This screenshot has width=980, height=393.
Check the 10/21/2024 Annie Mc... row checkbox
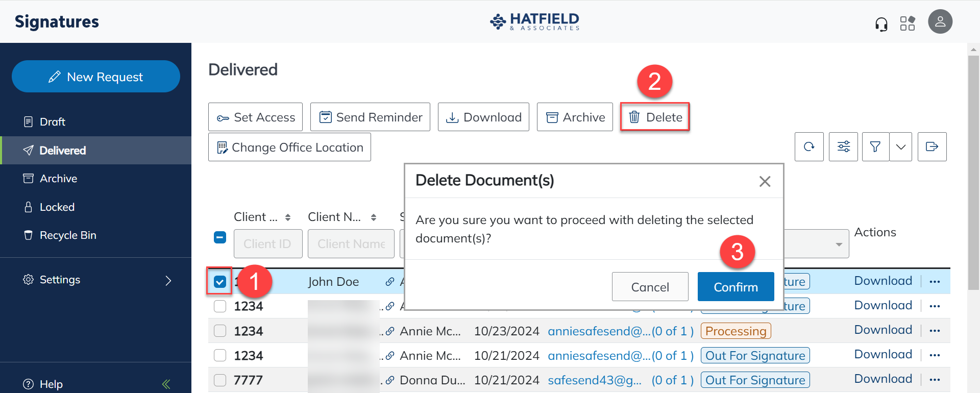pyautogui.click(x=220, y=355)
